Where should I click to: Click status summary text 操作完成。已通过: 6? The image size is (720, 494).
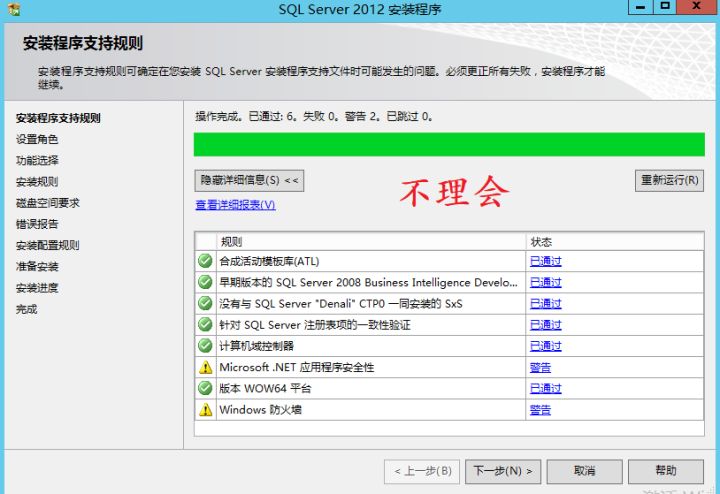(247, 117)
